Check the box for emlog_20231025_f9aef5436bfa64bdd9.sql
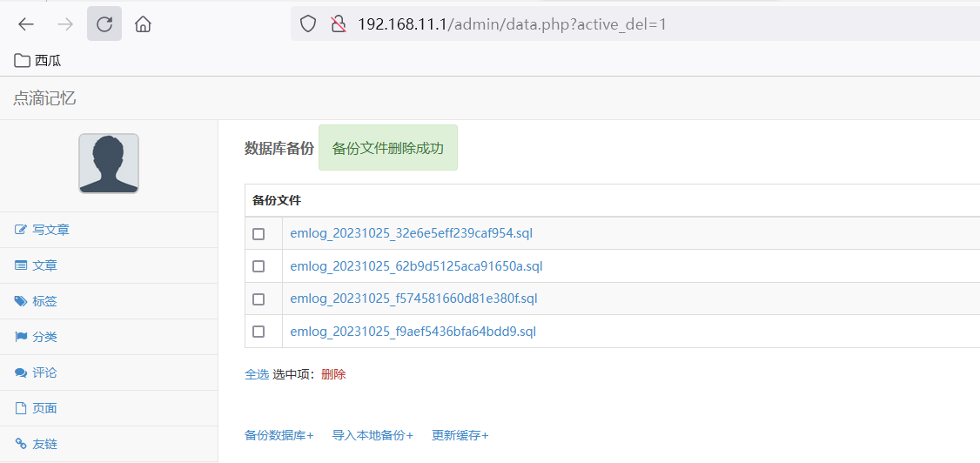This screenshot has width=980, height=463. 258,332
